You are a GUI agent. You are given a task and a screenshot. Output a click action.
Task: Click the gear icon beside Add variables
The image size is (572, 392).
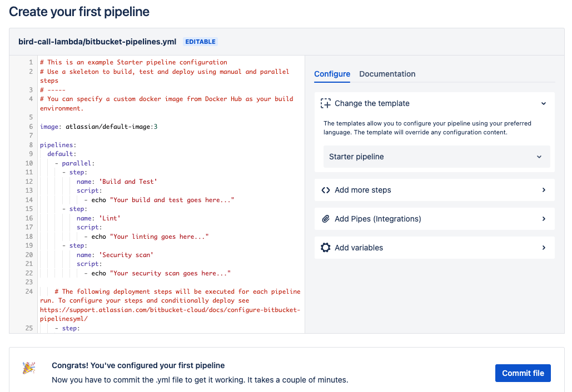(x=325, y=248)
